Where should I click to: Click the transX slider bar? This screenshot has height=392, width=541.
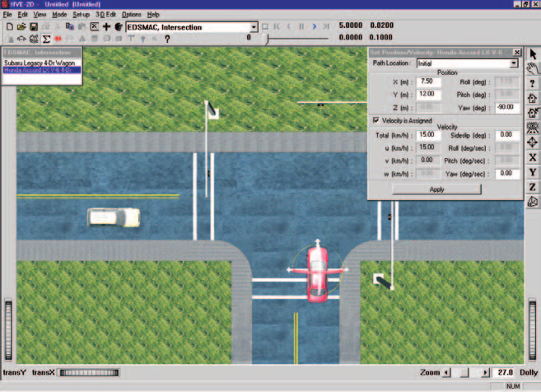tap(90, 372)
